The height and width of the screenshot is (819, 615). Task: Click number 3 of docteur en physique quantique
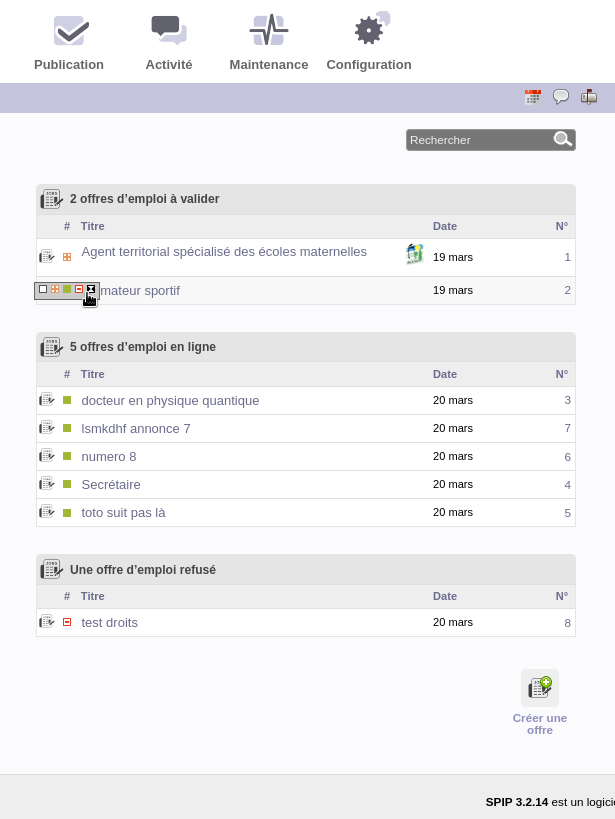tap(567, 401)
